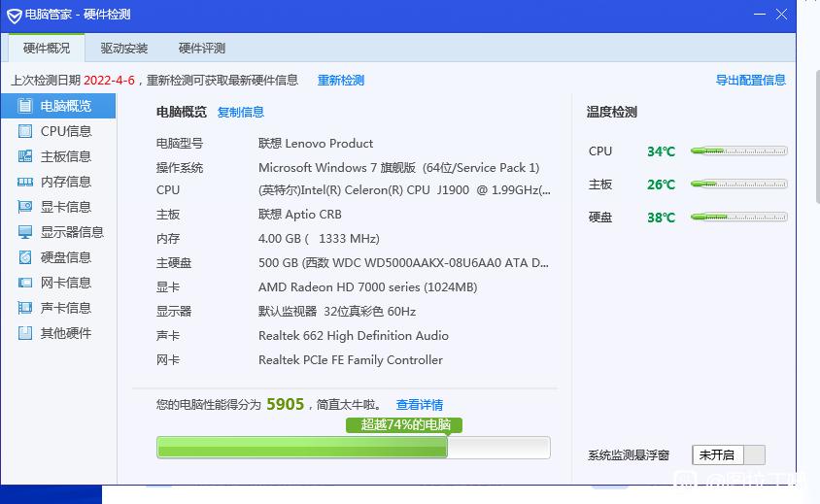The image size is (820, 504).
Task: Switch to the 硬件评测 tab
Action: click(x=202, y=49)
